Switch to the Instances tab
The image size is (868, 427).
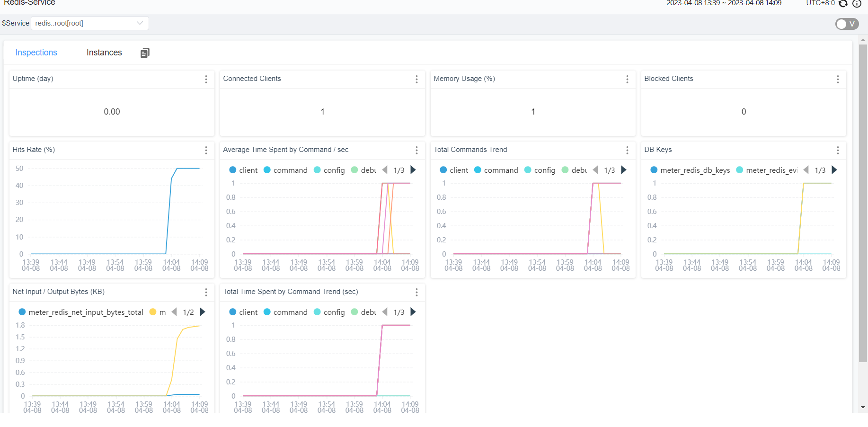click(104, 53)
